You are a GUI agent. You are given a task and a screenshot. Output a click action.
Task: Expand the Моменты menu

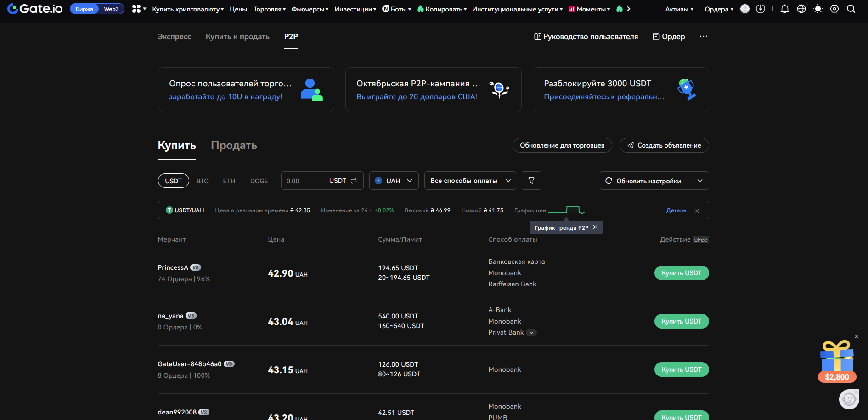(x=589, y=9)
